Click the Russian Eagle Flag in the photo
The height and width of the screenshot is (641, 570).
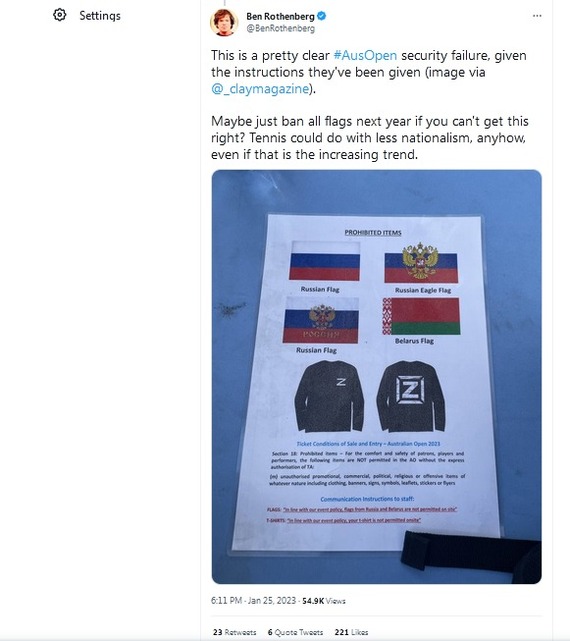(x=421, y=262)
